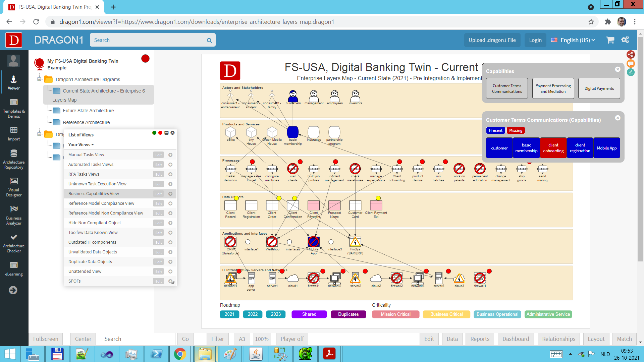The height and width of the screenshot is (362, 644).
Task: Open the 100% zoom selector
Action: pos(262,339)
